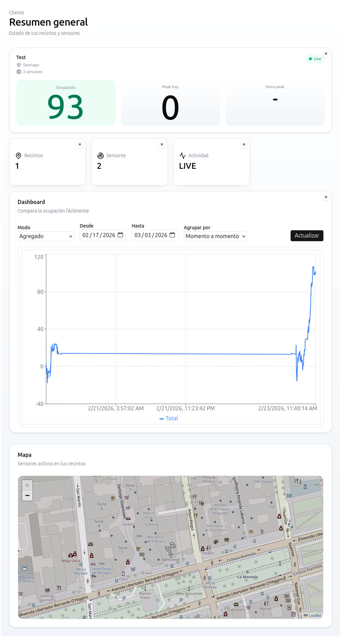Open the Leaflet attribution link
This screenshot has height=644, width=347.
(x=315, y=616)
